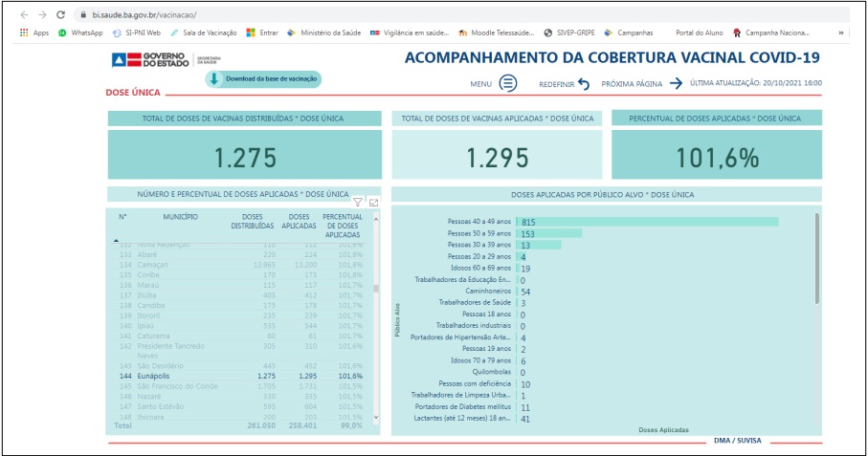Sort by Município column header
This screenshot has height=456, width=868.
(180, 217)
